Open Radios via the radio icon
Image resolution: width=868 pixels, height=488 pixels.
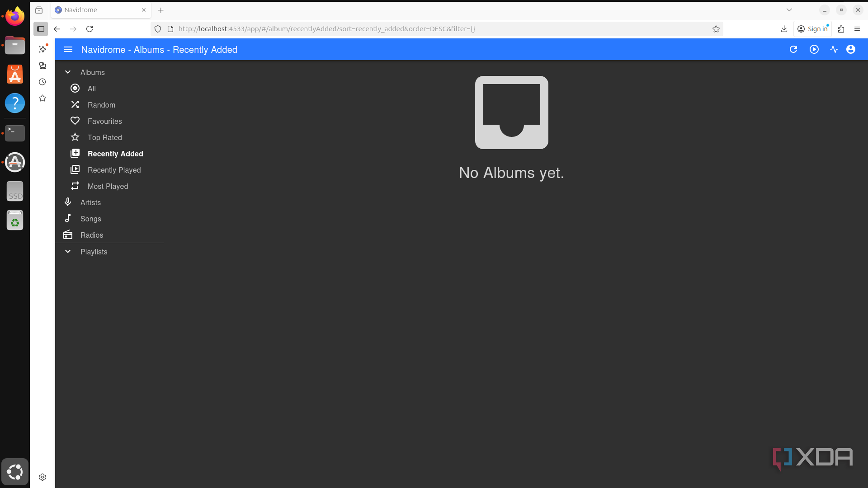point(68,235)
